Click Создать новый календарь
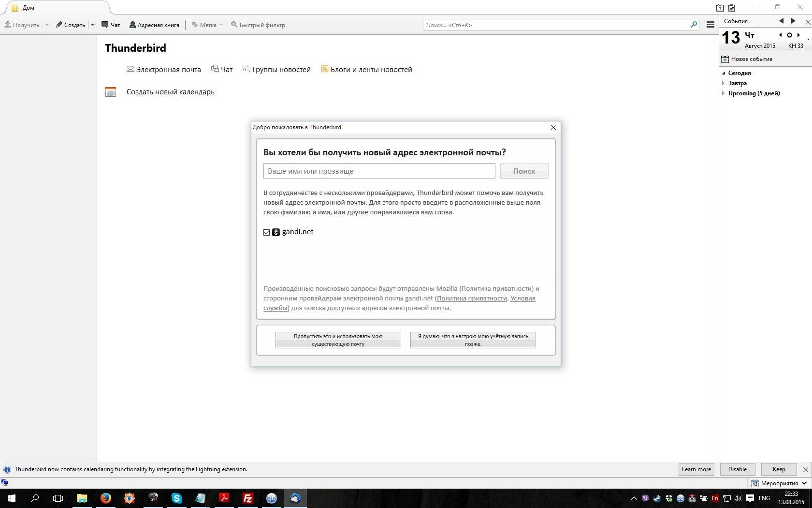The height and width of the screenshot is (508, 812). pos(170,92)
